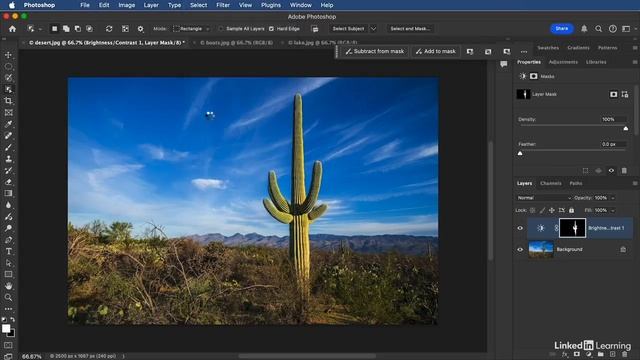Select the Clone Stamp tool

click(x=8, y=159)
